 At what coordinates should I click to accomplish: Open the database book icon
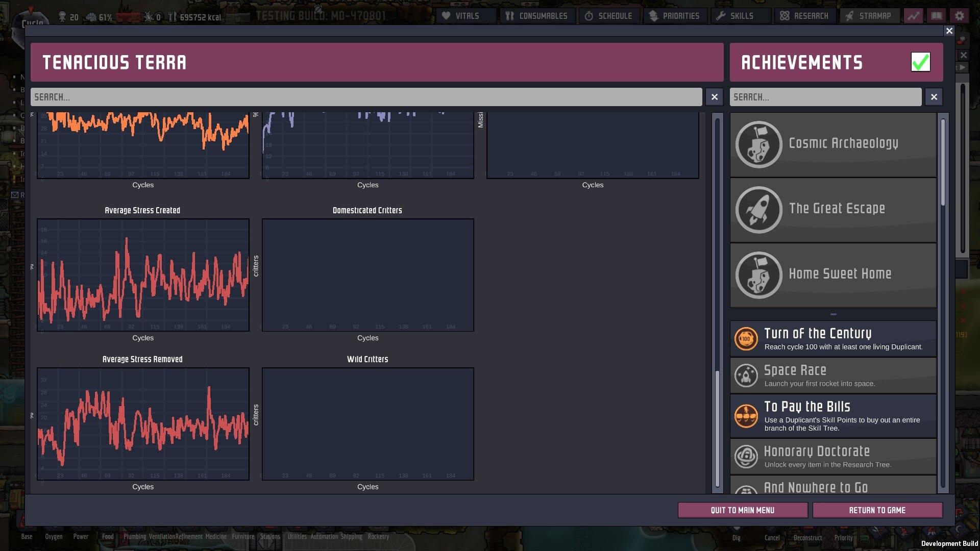click(x=937, y=16)
